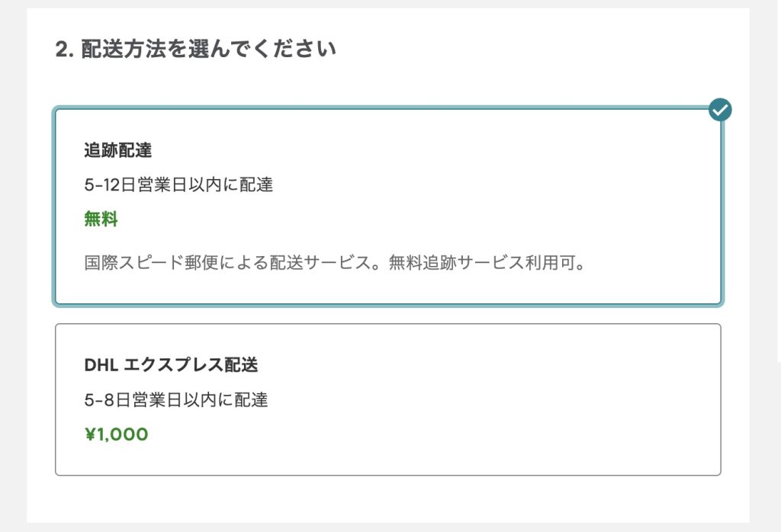Click the gap between the two shipping cards
781x532 pixels.
(387, 315)
